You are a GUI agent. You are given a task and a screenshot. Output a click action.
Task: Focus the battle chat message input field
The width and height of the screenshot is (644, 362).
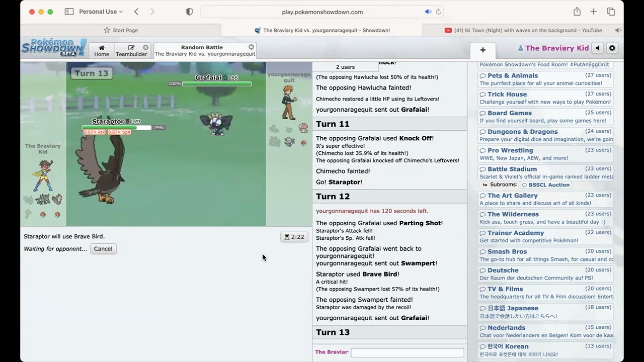coord(407,352)
